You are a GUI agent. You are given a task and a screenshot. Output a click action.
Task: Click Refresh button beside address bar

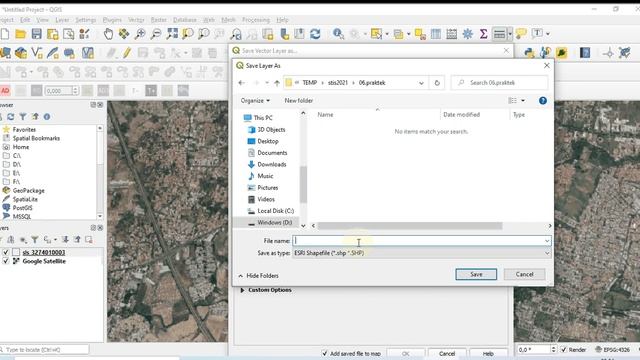pos(437,83)
